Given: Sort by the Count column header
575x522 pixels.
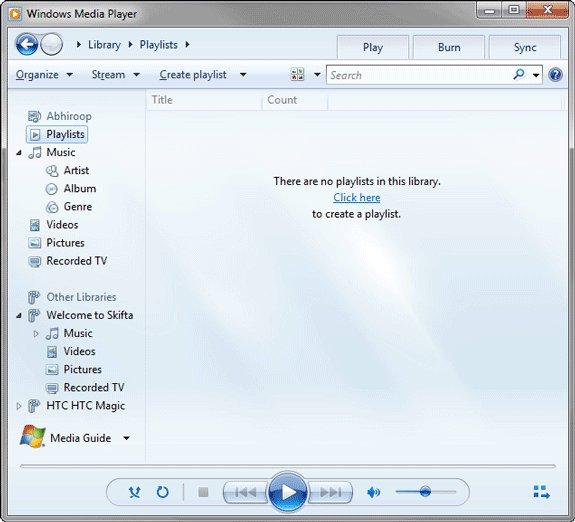Looking at the screenshot, I should 294,100.
